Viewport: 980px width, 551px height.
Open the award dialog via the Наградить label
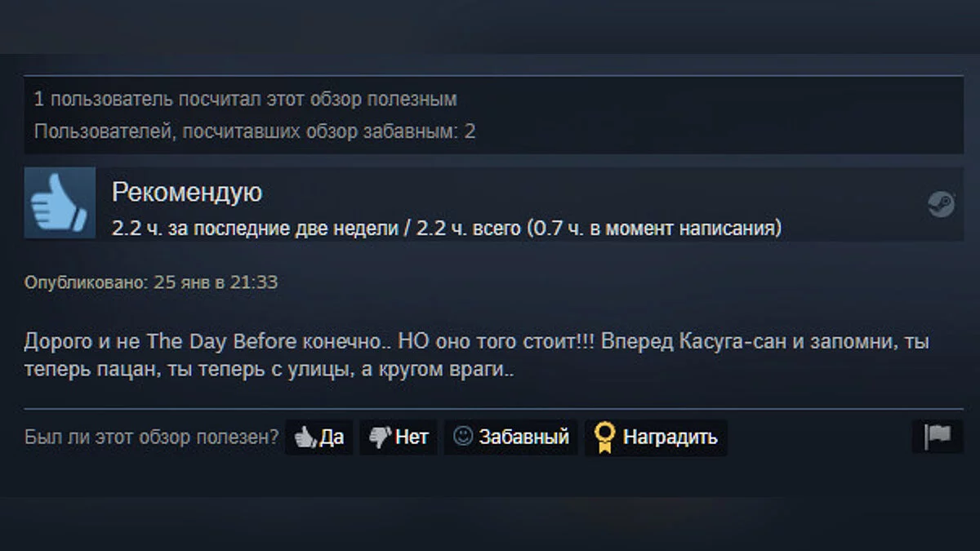coord(670,438)
